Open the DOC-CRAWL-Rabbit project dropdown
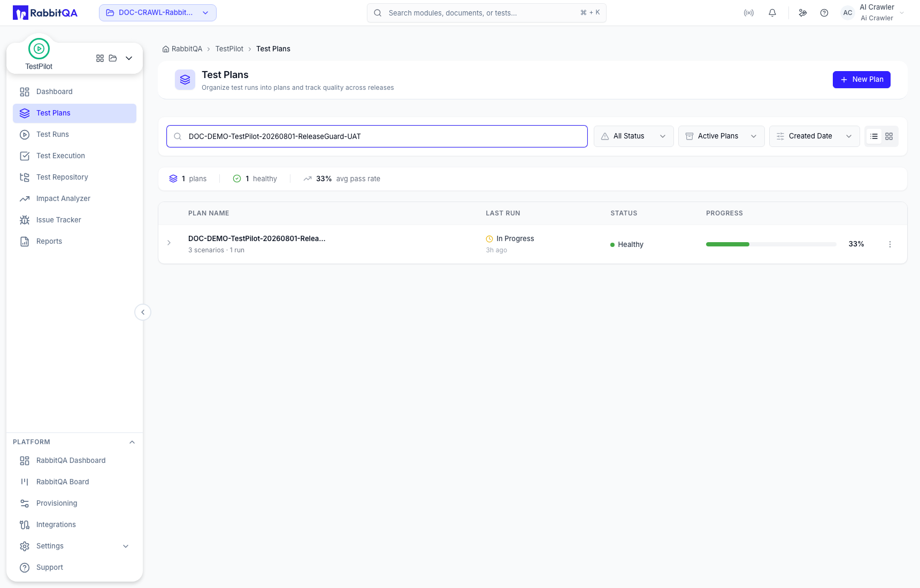920x588 pixels. coord(158,13)
